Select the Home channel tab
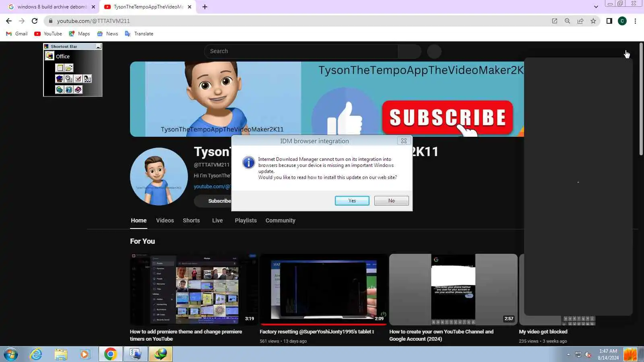 coord(138,220)
